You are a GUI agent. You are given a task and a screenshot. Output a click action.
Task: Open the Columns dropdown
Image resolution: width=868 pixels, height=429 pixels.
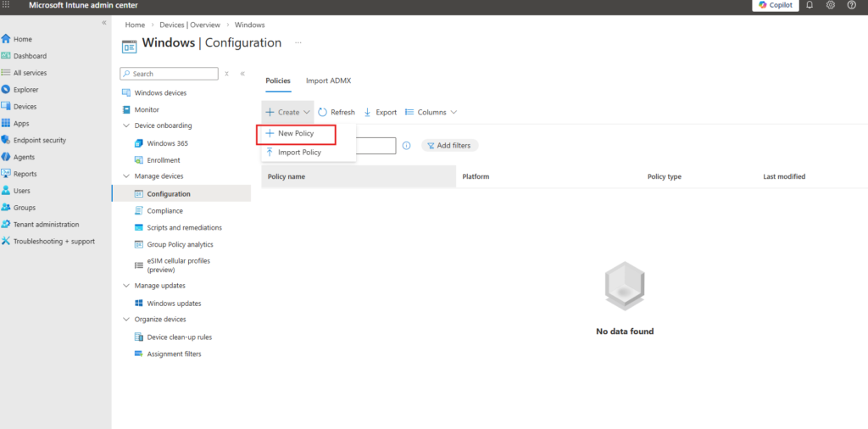coord(431,112)
